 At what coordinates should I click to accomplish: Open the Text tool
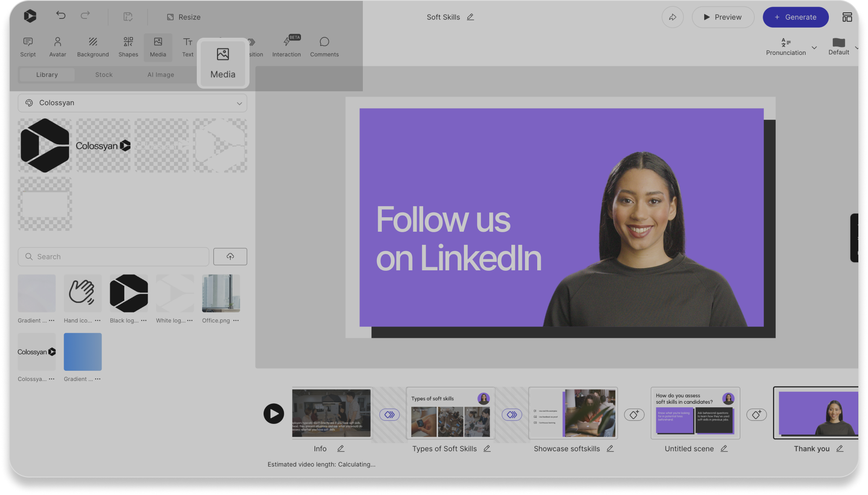tap(188, 47)
